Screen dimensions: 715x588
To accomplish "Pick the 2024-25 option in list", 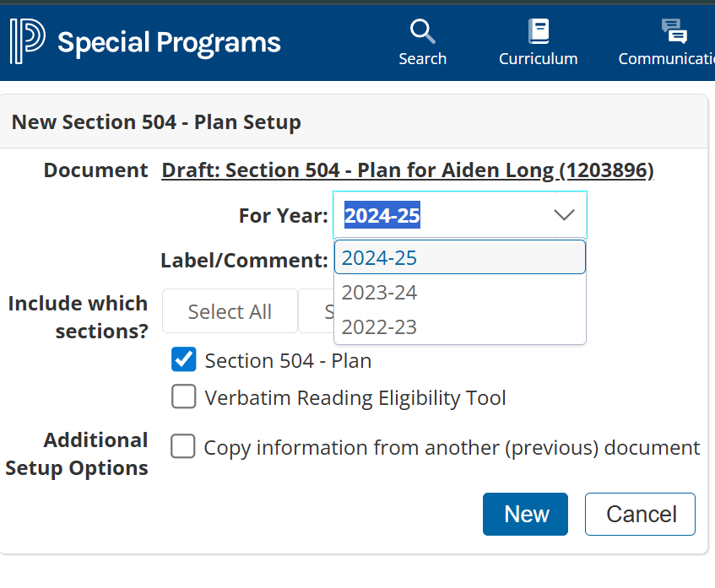I will click(x=379, y=258).
